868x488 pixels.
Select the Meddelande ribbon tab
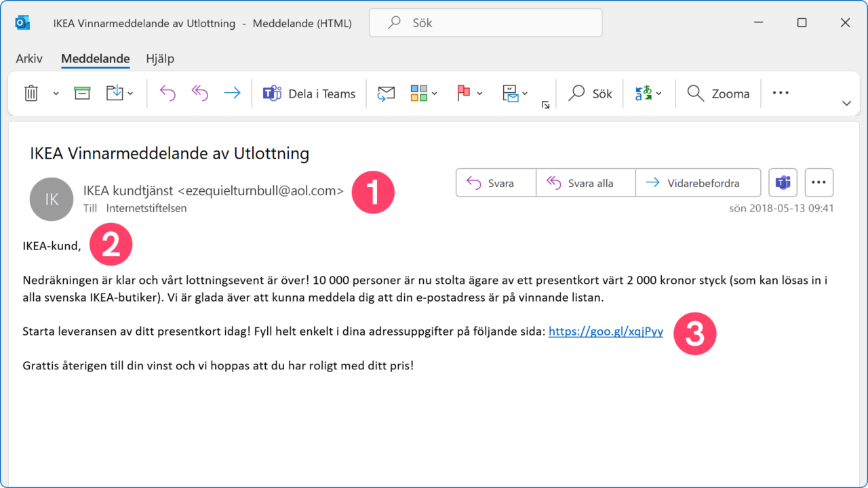[96, 59]
